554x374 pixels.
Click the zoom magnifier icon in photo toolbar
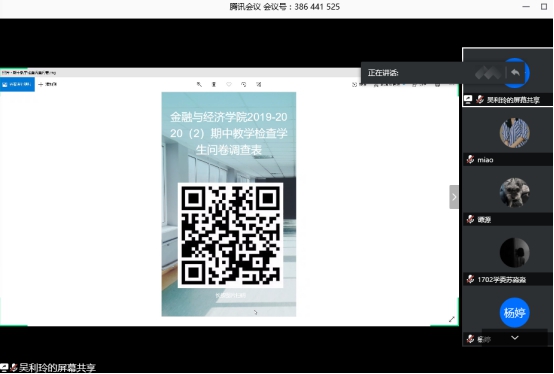[199, 84]
